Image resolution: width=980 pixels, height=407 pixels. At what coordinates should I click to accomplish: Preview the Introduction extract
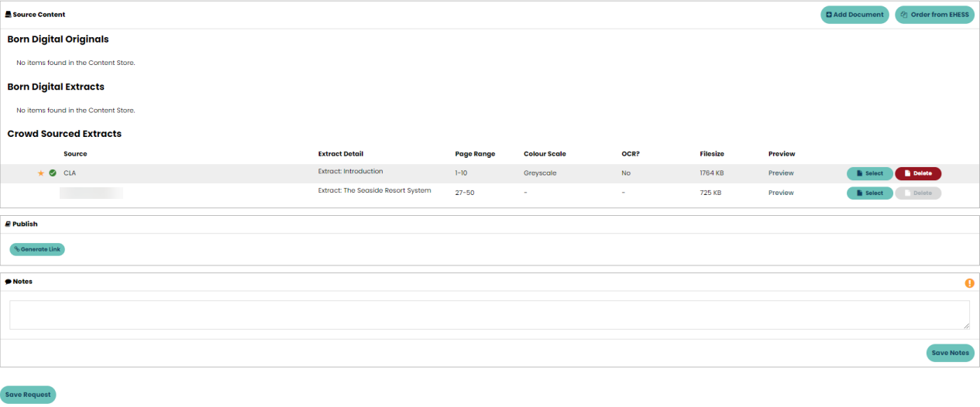point(781,173)
